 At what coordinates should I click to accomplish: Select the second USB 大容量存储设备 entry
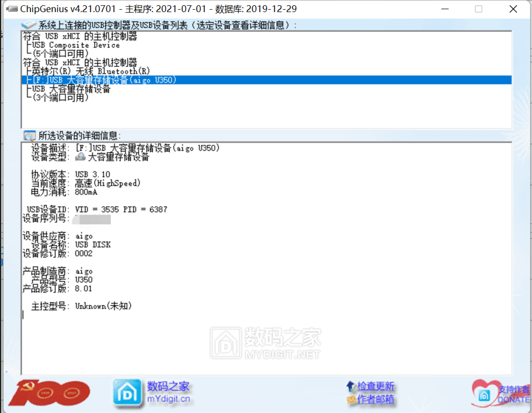pos(69,89)
